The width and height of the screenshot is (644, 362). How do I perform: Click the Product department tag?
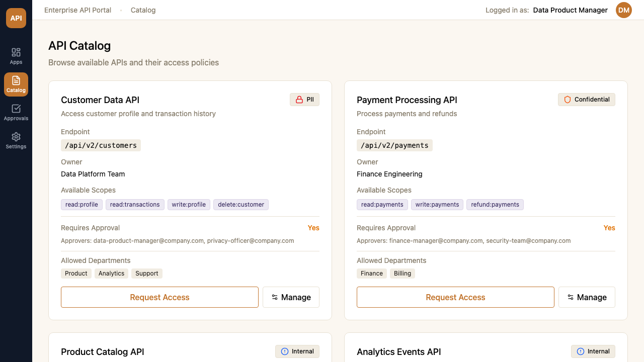click(x=76, y=274)
